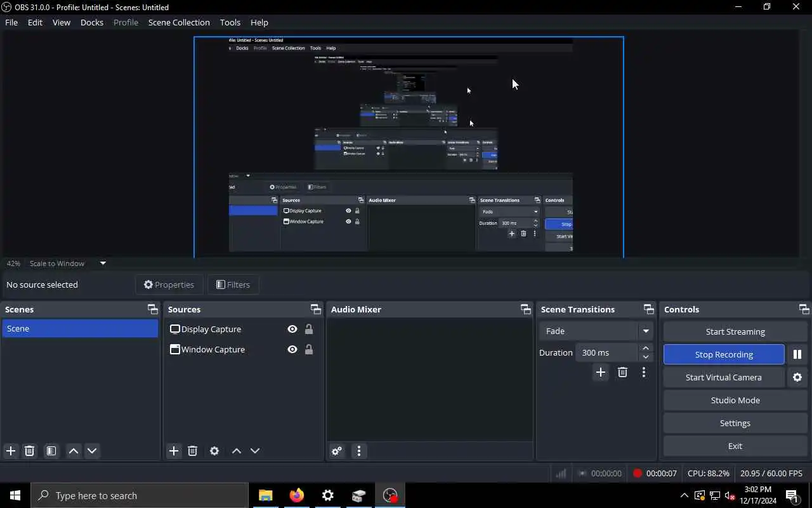The height and width of the screenshot is (508, 812).
Task: Open transition properties three-dot menu
Action: coord(644,372)
